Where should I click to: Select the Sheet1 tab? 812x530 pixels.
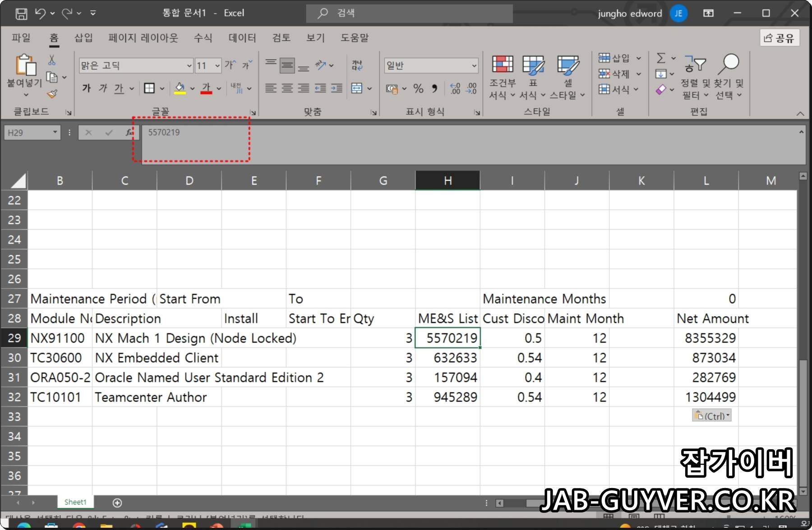pos(75,502)
